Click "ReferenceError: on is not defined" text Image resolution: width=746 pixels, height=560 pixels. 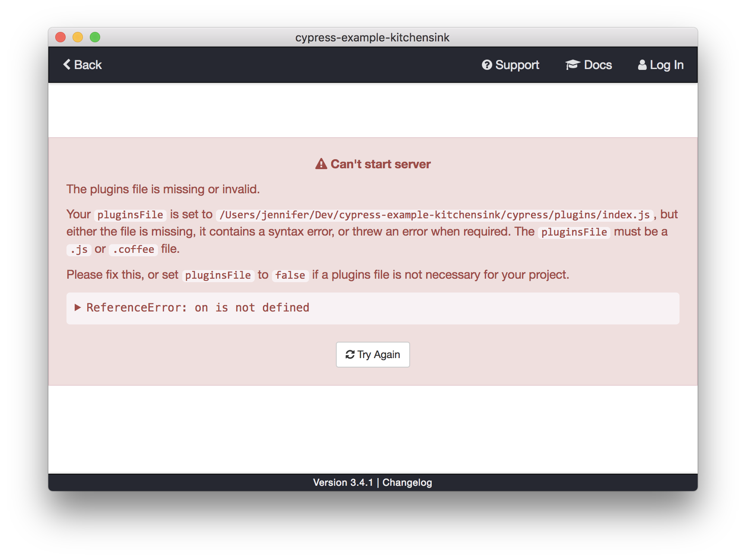point(198,308)
